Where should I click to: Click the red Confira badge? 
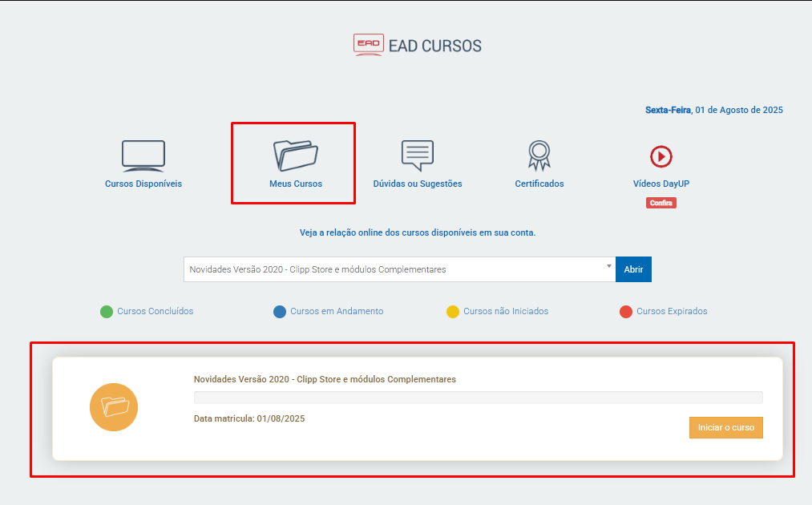(661, 203)
